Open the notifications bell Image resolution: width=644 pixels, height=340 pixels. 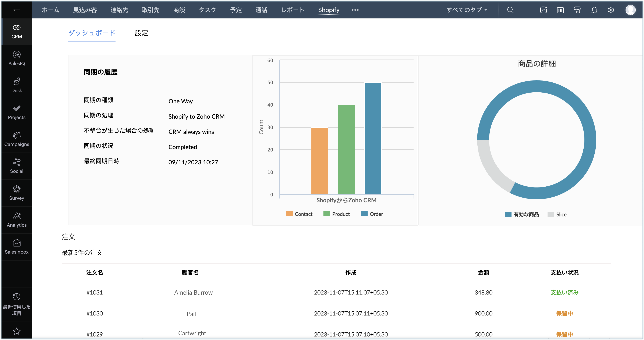594,10
